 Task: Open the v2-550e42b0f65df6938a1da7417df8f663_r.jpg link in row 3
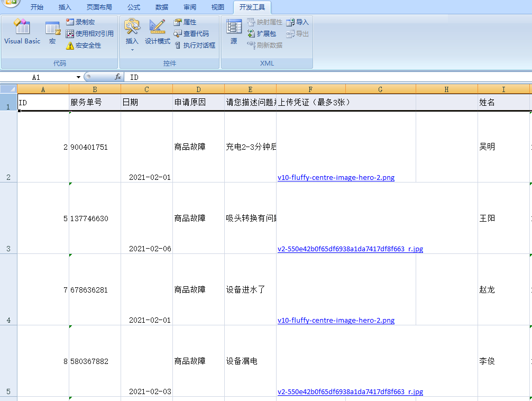click(350, 249)
